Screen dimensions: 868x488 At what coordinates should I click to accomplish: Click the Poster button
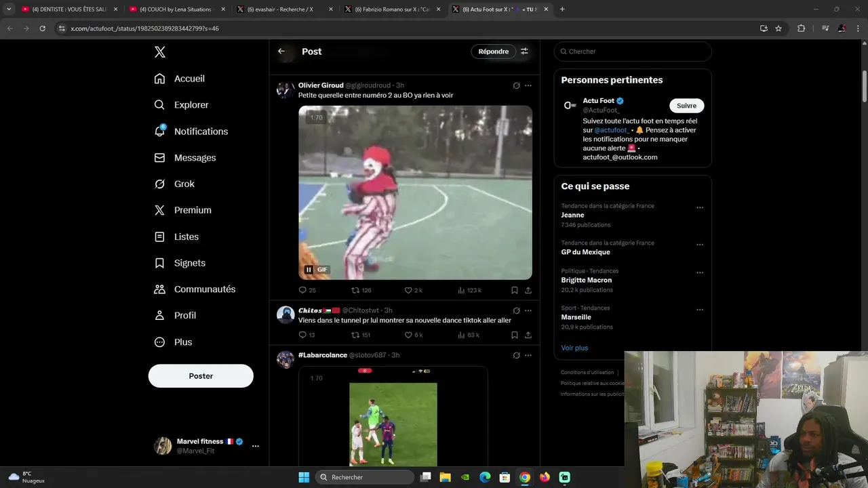click(201, 376)
